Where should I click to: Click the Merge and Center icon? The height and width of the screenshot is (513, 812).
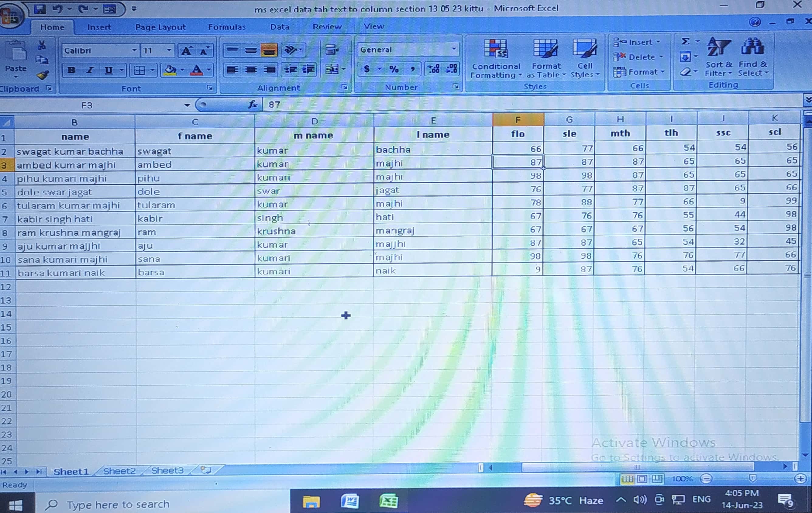pos(332,70)
